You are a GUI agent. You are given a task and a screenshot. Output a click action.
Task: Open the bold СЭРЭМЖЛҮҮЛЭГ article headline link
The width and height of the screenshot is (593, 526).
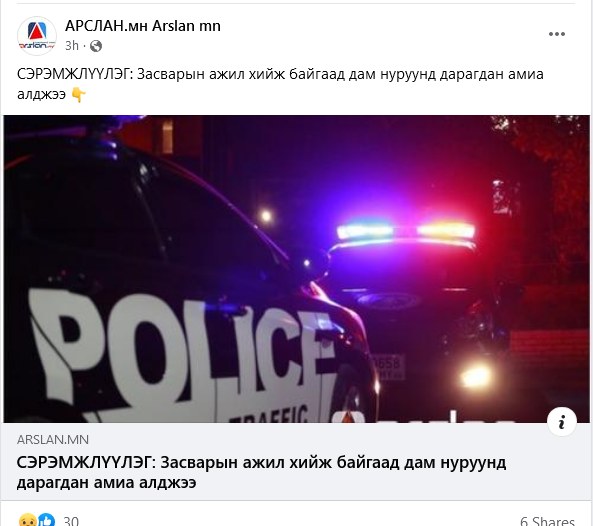click(261, 472)
